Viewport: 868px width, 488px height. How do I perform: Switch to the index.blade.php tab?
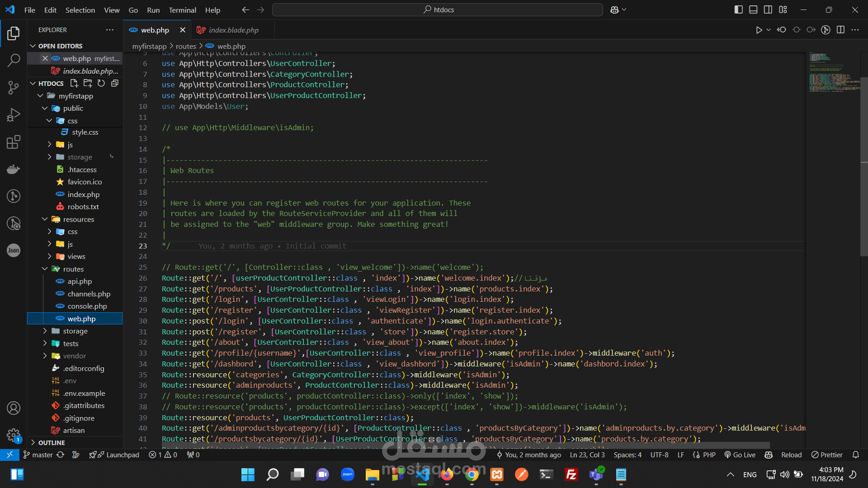[233, 30]
